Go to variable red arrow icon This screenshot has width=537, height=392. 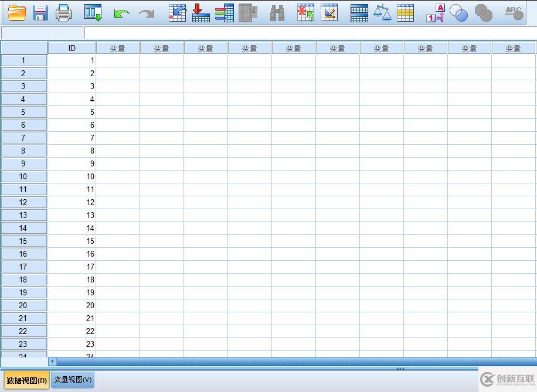pos(200,13)
